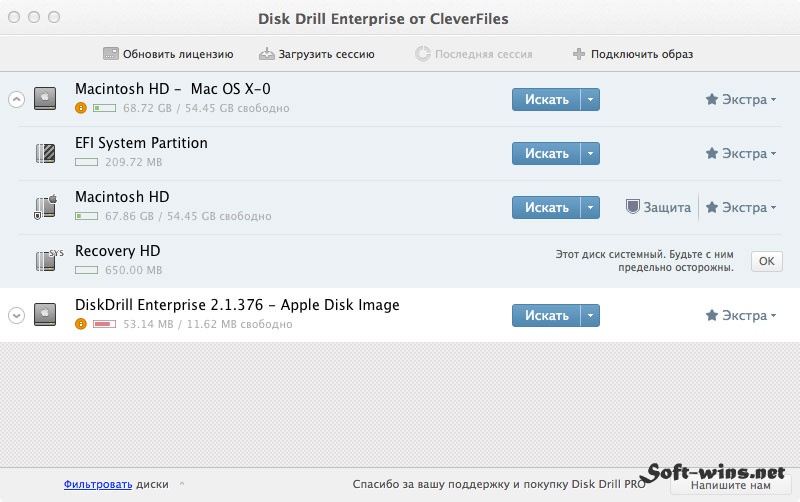Click orange status badge under DiskDrill Enterprise image
This screenshot has height=502, width=800.
tap(81, 324)
